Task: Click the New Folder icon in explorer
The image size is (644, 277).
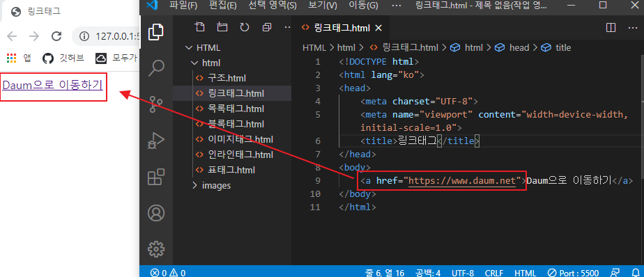Action: tap(222, 28)
